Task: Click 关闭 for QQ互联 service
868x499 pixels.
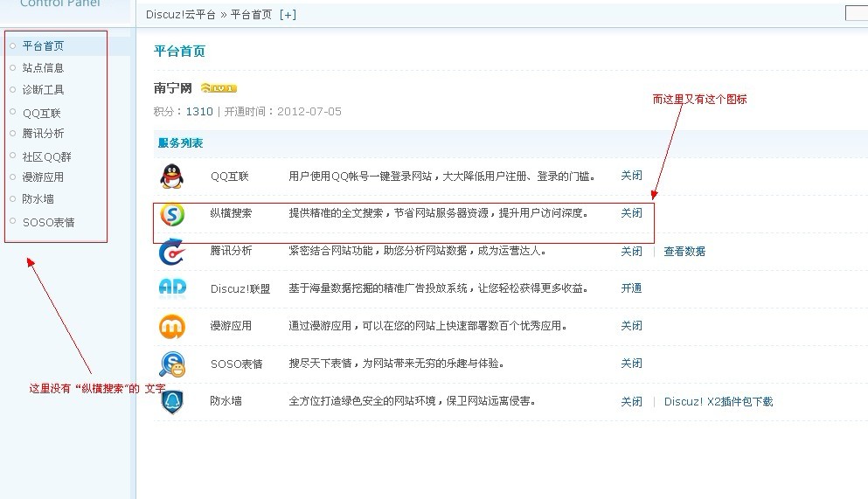Action: point(631,176)
